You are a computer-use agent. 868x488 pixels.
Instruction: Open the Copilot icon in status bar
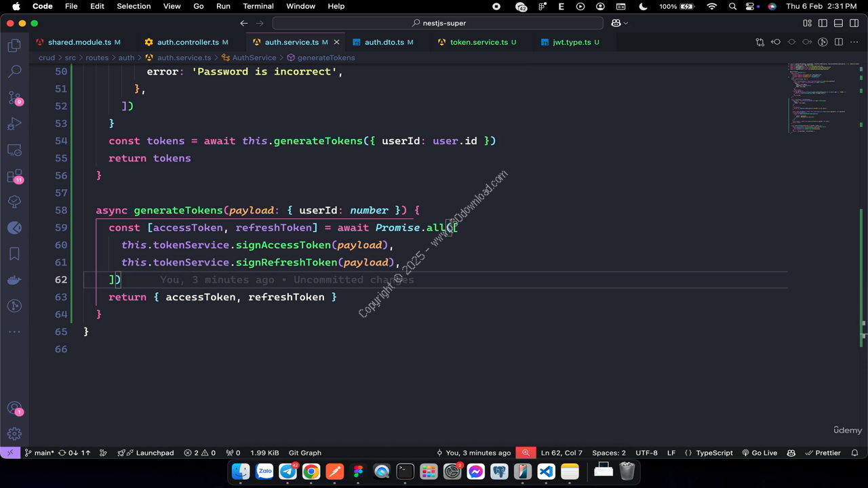[x=791, y=453]
